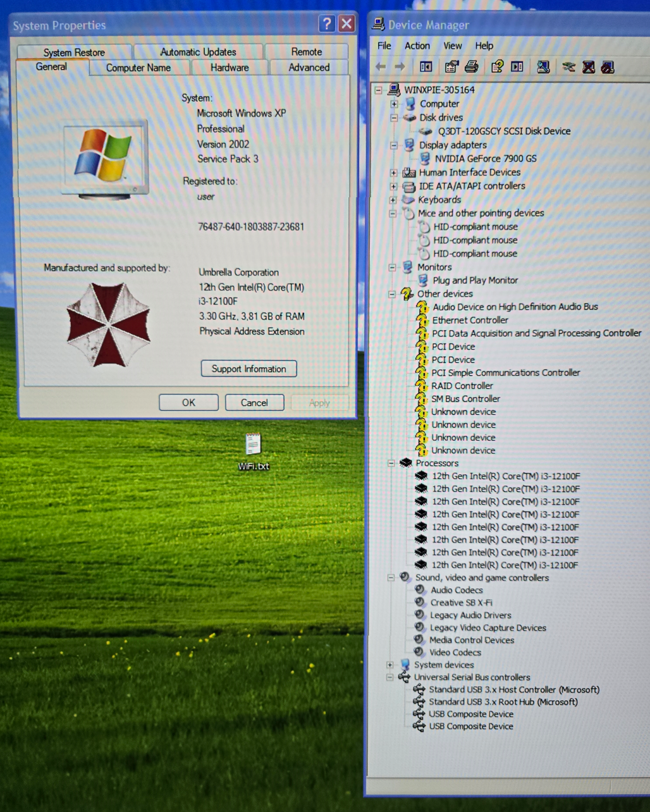This screenshot has width=650, height=812.
Task: Click the Standard USB 3.x Root Hub icon
Action: click(419, 702)
